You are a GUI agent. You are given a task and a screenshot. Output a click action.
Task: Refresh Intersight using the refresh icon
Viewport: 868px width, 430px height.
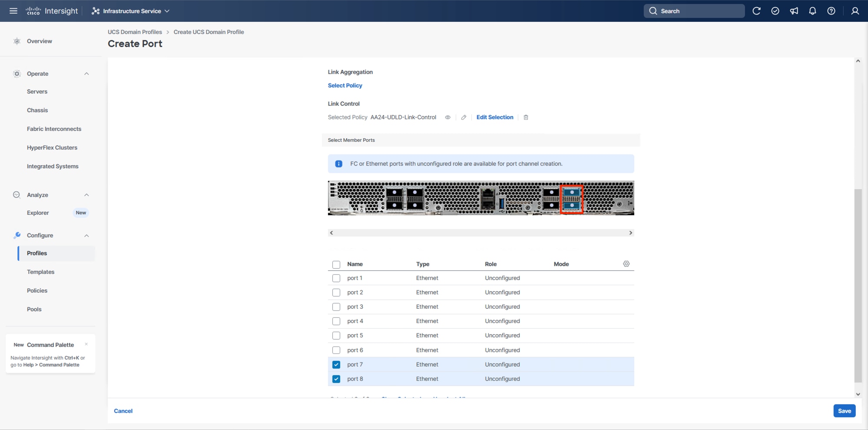pos(757,11)
